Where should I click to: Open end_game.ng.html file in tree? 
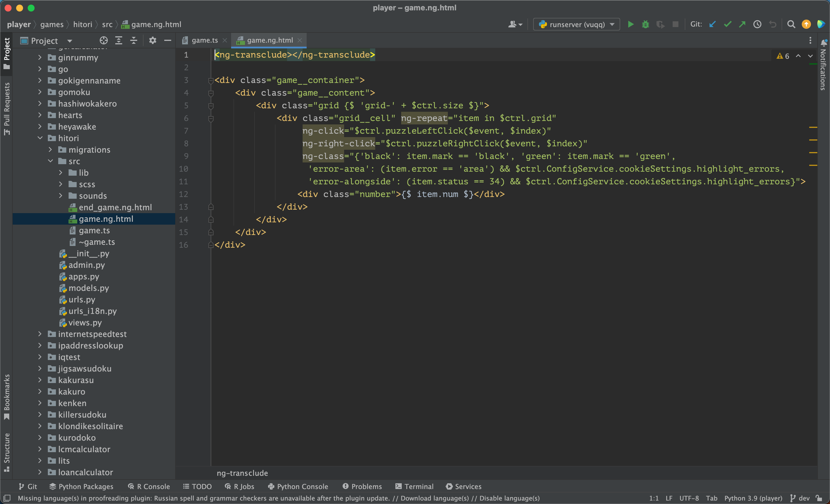(x=115, y=207)
